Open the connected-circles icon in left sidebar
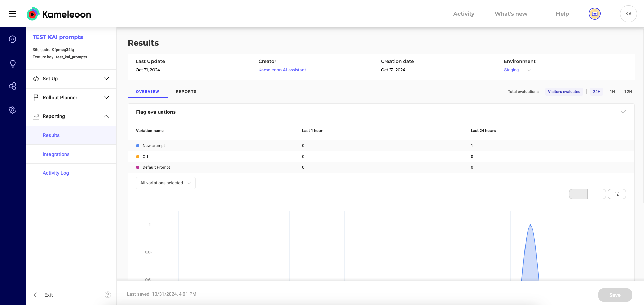 (13, 87)
